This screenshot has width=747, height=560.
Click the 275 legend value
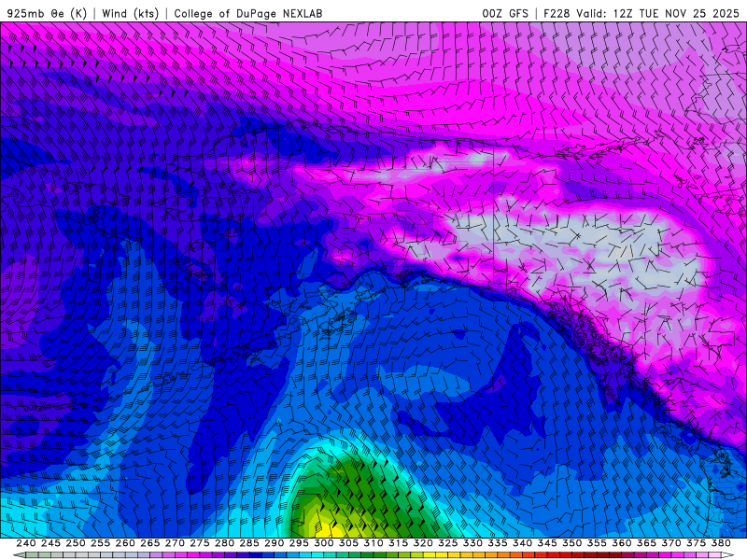(200, 543)
